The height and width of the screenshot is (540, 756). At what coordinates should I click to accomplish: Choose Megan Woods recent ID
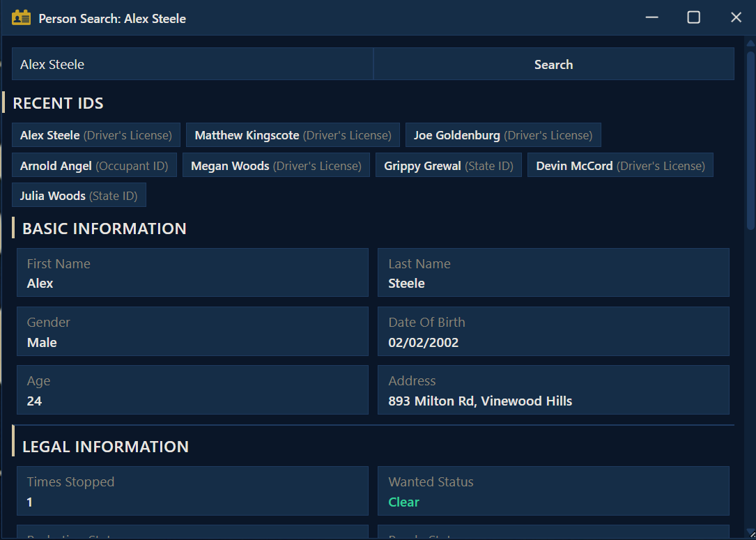click(276, 166)
